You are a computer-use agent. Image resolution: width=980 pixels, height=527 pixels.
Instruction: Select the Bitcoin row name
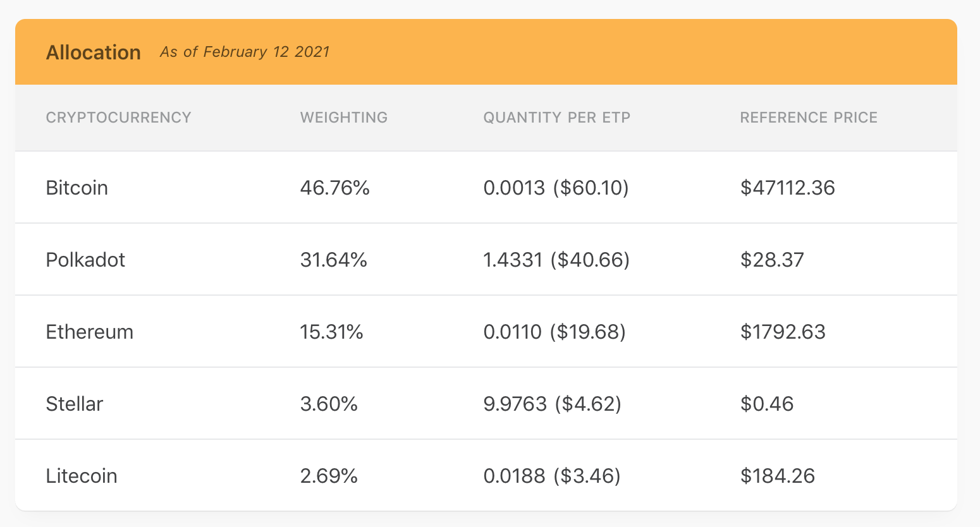click(77, 188)
